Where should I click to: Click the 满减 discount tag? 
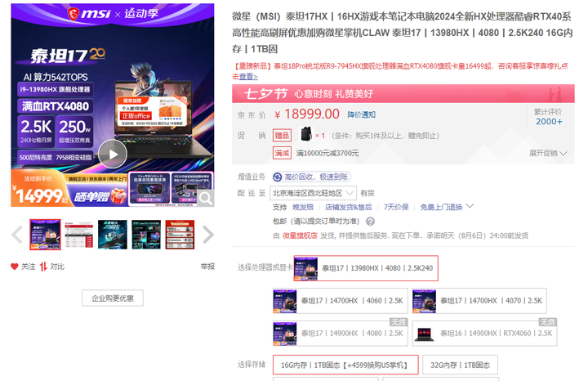point(282,153)
